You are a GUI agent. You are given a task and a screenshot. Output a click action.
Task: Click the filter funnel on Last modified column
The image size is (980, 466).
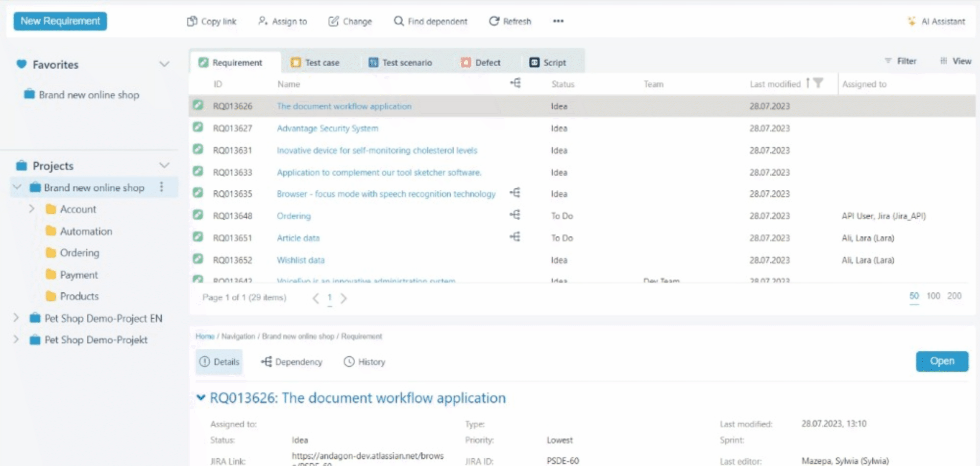pos(818,83)
